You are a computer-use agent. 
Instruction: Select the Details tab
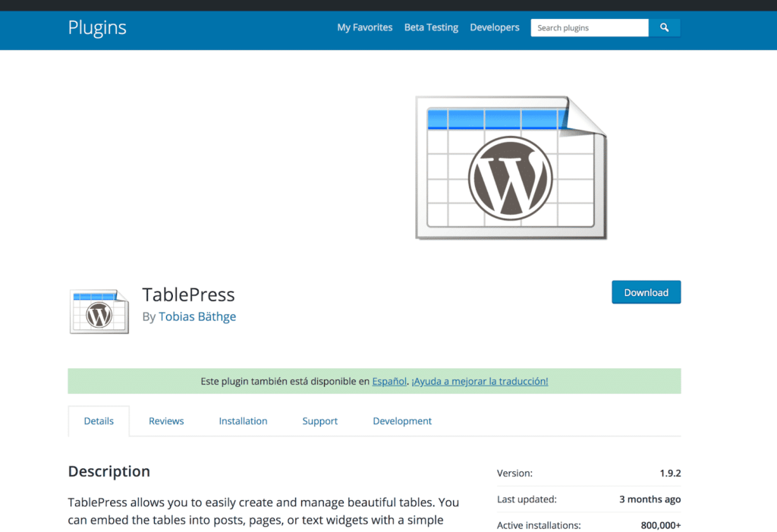[x=98, y=420]
